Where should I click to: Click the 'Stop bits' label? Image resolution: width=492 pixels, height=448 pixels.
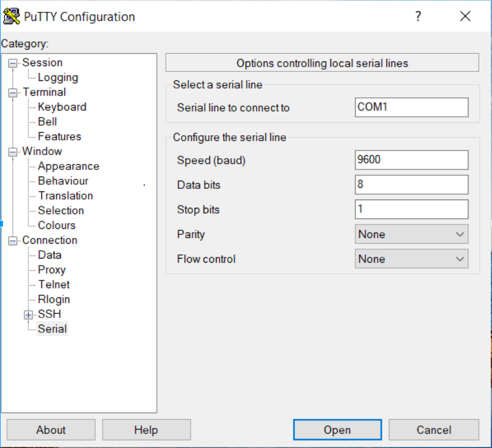pos(198,210)
